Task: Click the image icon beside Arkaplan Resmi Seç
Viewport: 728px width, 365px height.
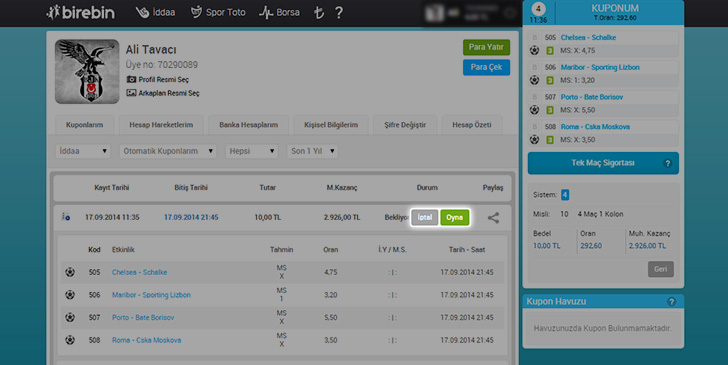Action: 131,93
